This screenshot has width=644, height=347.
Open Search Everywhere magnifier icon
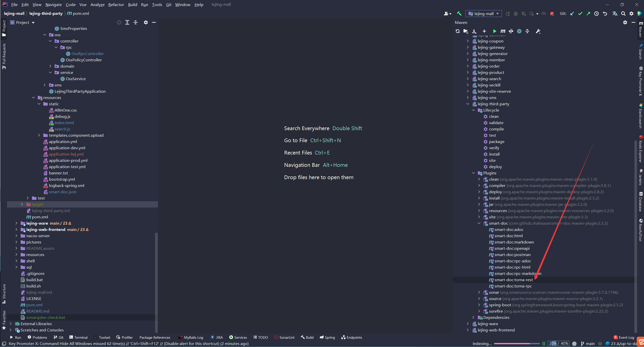623,14
